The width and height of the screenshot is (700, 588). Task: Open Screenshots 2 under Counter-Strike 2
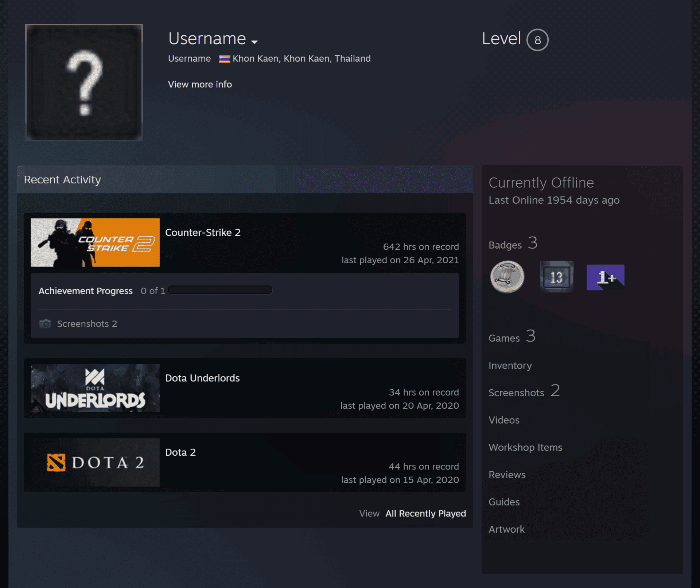(x=87, y=324)
